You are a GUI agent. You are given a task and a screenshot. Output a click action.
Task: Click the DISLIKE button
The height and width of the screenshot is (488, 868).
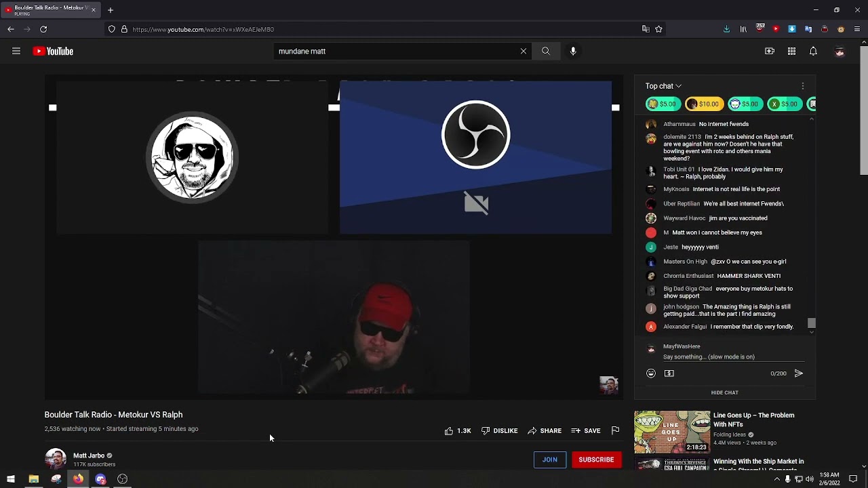[500, 430]
